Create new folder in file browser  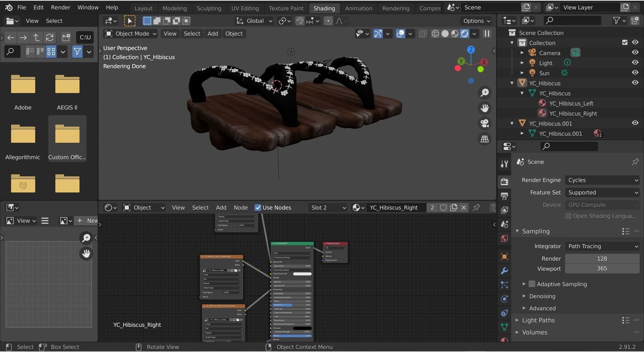[x=66, y=37]
